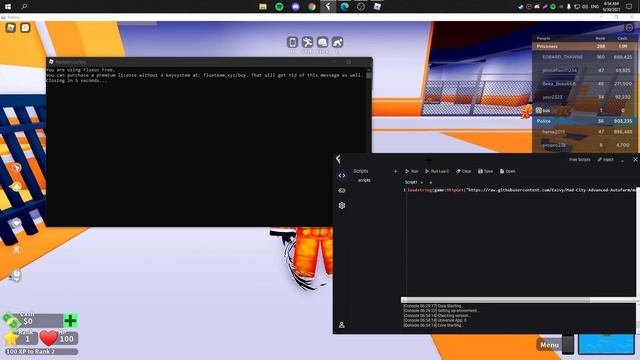Open the taskbar search icon
The image size is (640, 360).
24,7
